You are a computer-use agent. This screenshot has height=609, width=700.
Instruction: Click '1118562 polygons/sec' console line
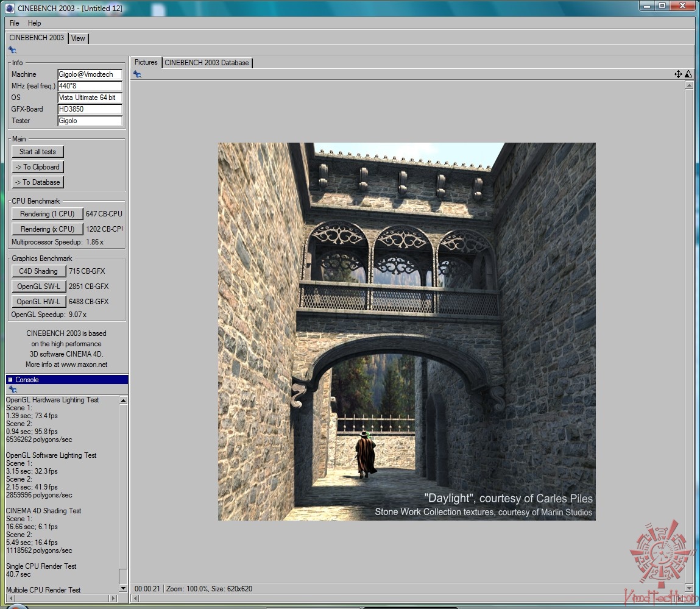[39, 550]
